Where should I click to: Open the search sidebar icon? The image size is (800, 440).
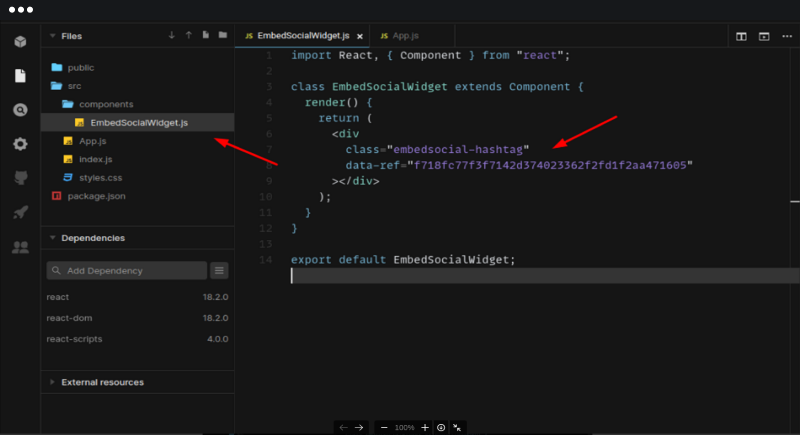coord(20,110)
